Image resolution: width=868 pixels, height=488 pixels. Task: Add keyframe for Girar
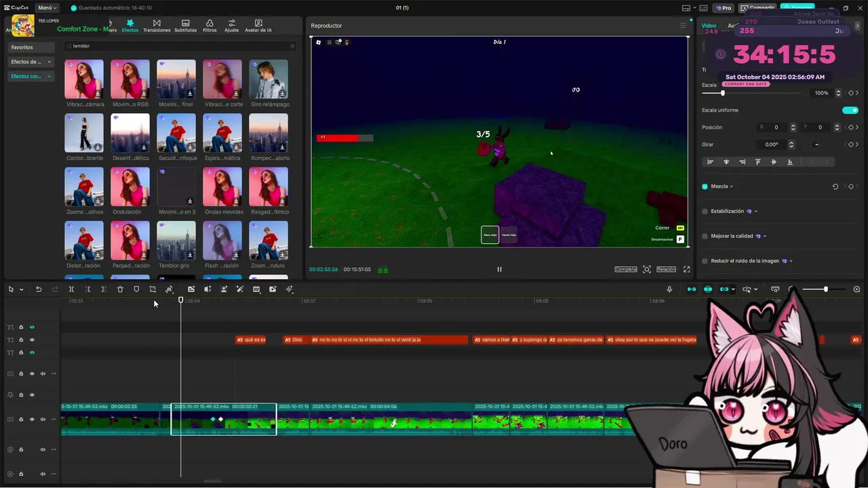coord(850,144)
